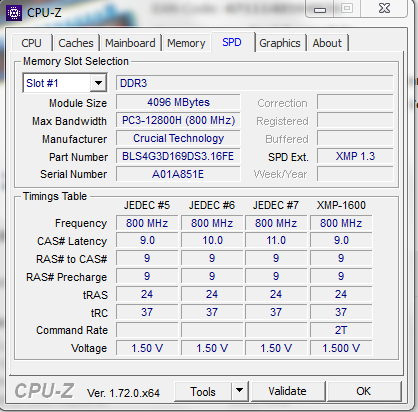Open the Graphics tab

click(280, 43)
